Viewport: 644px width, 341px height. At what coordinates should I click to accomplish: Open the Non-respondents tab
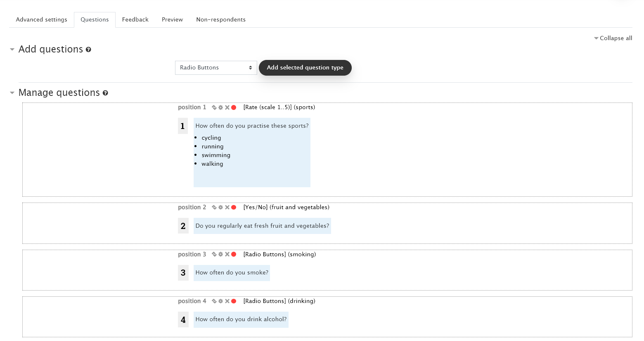click(221, 20)
